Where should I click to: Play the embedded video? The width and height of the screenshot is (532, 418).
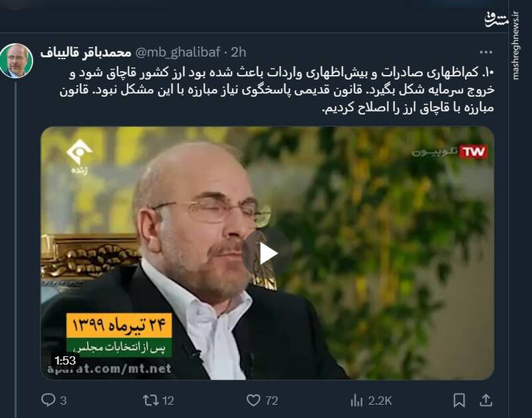pos(268,253)
